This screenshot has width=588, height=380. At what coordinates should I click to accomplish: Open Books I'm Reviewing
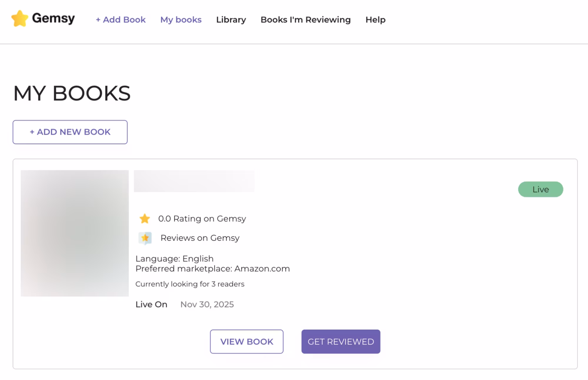pos(305,19)
